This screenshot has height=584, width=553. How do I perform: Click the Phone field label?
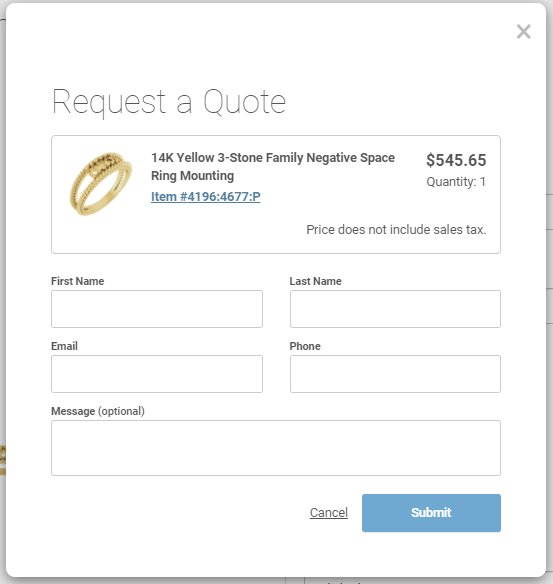[x=305, y=346]
